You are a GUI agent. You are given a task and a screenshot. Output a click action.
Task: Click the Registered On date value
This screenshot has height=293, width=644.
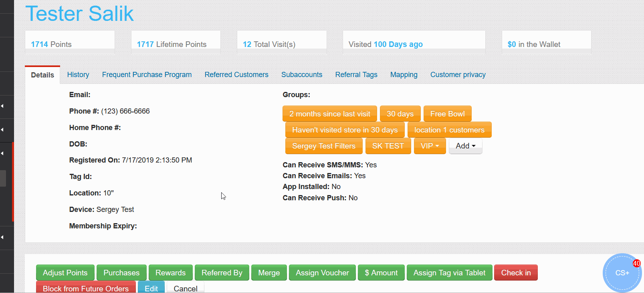click(x=157, y=160)
